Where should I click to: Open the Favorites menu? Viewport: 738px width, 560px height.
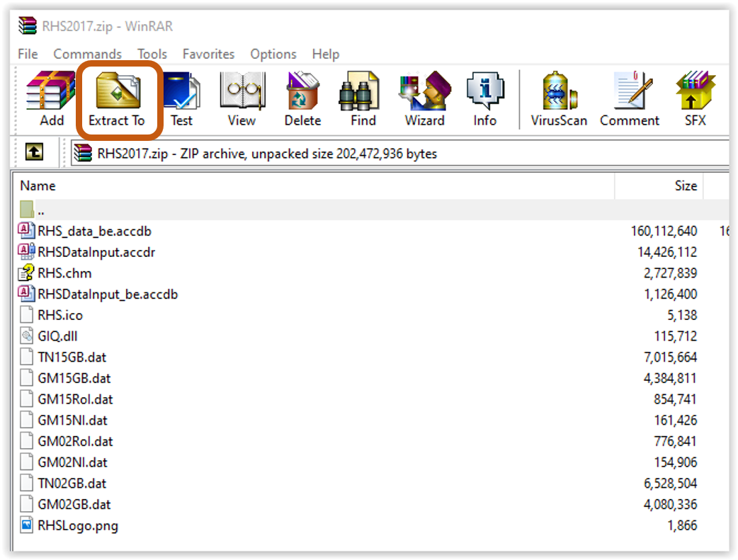[x=208, y=54]
